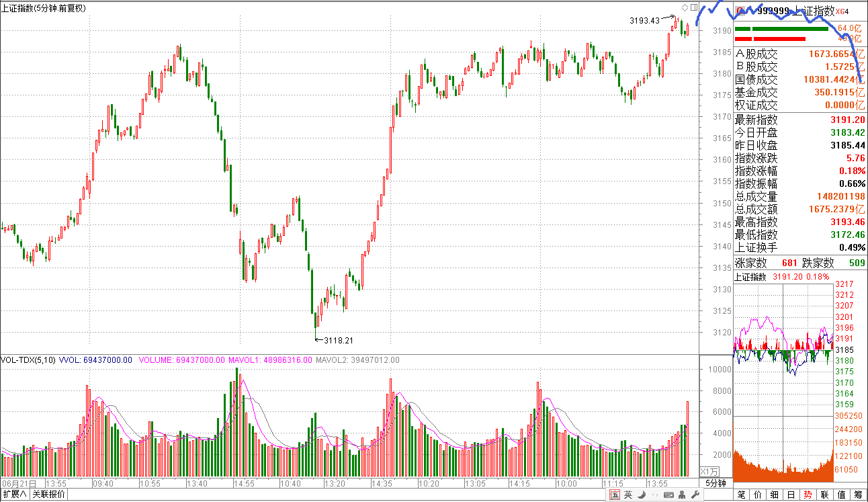Open the IME wrench settings icon
The width and height of the screenshot is (868, 502).
pos(695,495)
